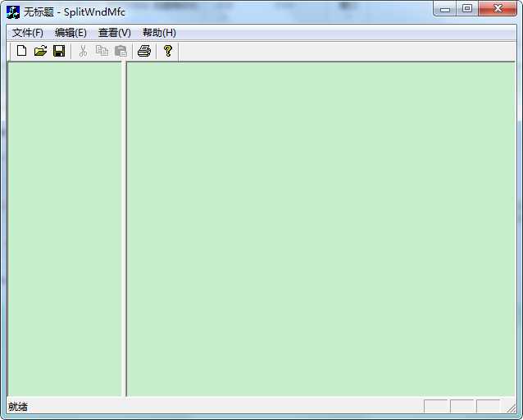Screen dimensions: 523x420
Task: Open About via the question mark icon
Action: point(168,51)
